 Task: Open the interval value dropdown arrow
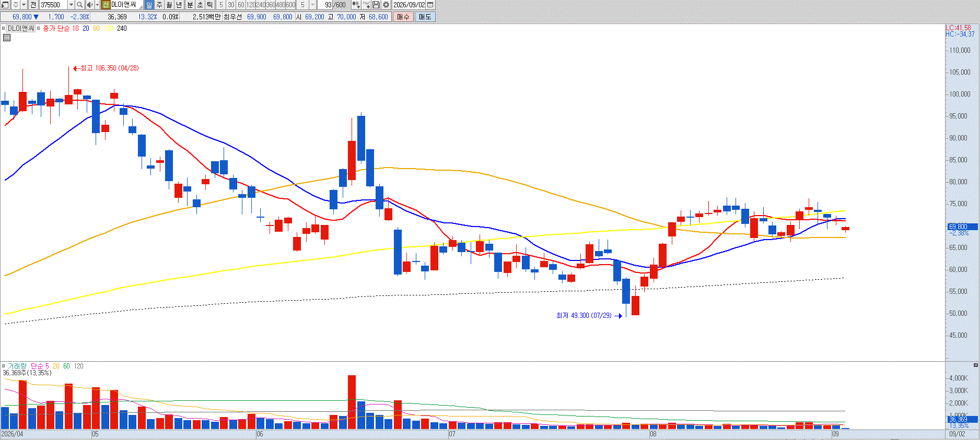pyautogui.click(x=312, y=5)
